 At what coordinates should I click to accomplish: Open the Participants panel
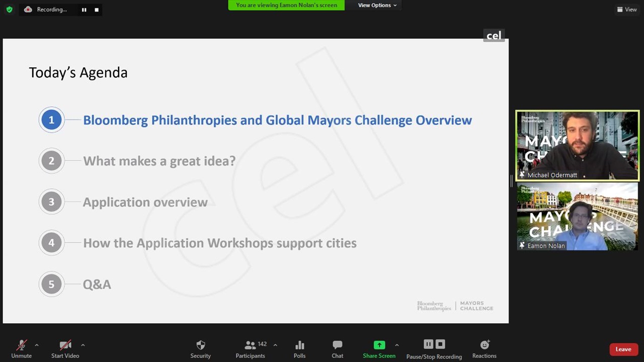point(250,349)
